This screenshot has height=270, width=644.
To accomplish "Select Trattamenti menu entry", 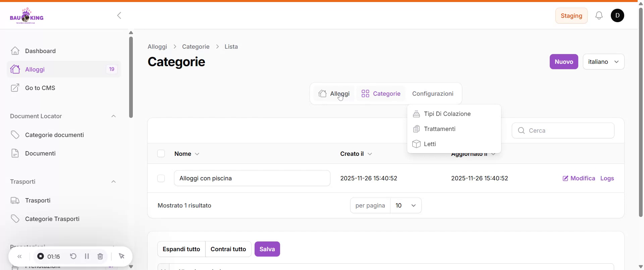I will tap(454, 129).
